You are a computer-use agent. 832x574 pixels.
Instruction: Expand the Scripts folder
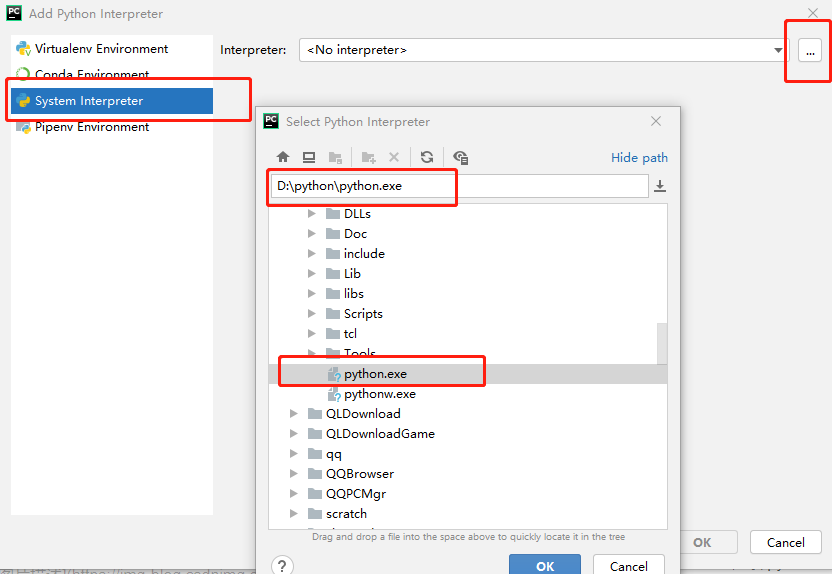click(x=312, y=314)
